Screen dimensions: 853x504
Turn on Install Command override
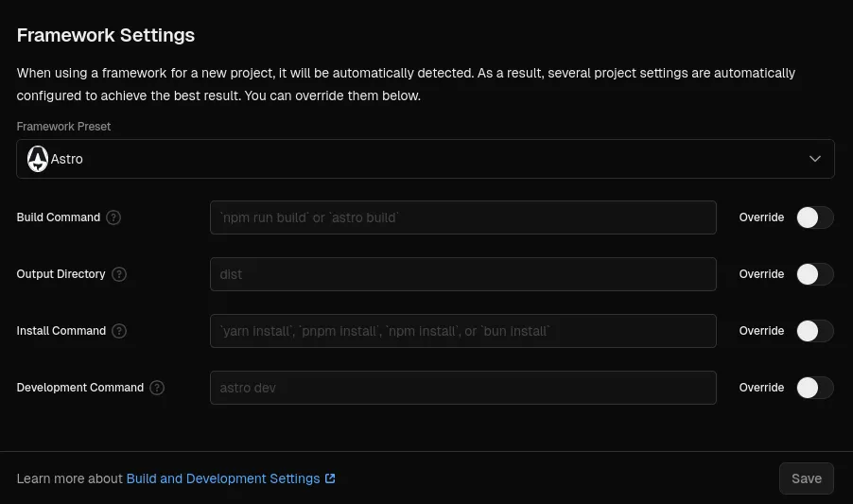[x=814, y=331]
